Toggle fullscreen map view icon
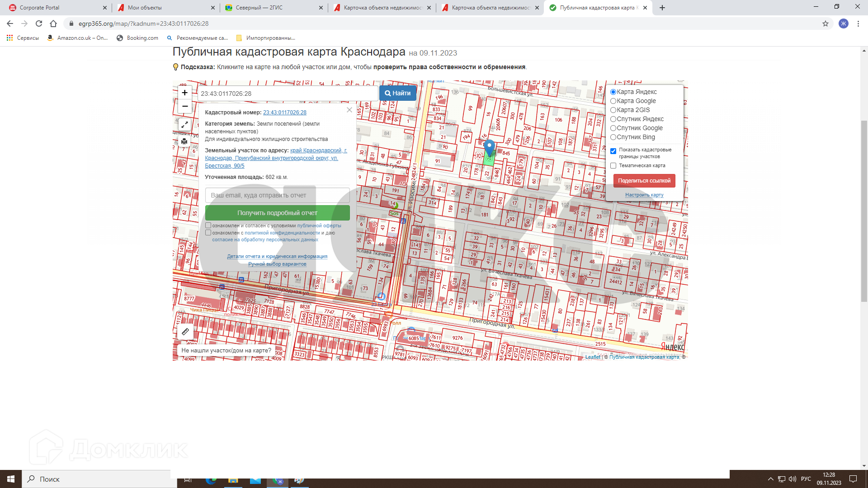Image resolution: width=868 pixels, height=488 pixels. pos(184,124)
